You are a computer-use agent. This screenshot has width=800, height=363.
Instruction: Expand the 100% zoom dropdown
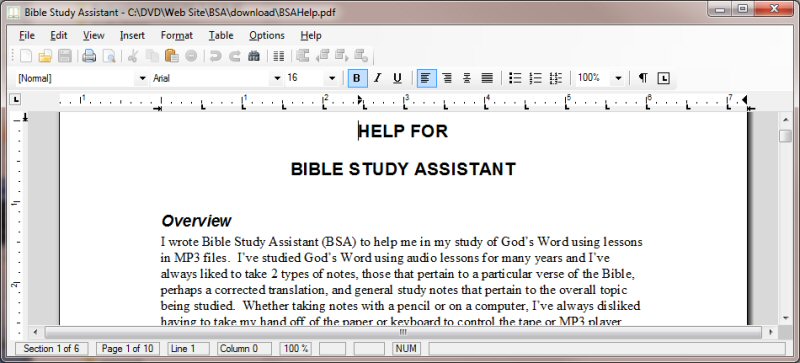tap(618, 78)
